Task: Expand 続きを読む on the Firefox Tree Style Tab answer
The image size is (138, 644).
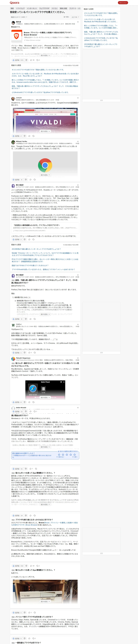Action: 45,314
